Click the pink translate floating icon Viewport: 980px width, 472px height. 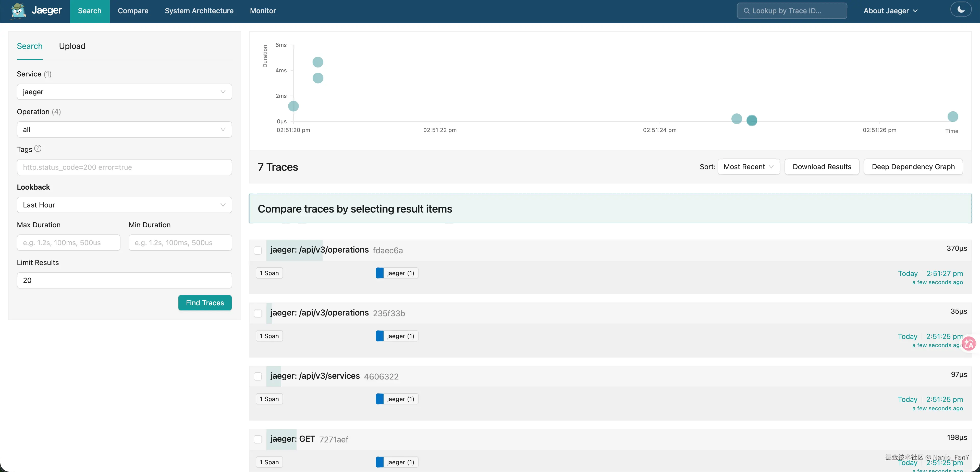[969, 344]
